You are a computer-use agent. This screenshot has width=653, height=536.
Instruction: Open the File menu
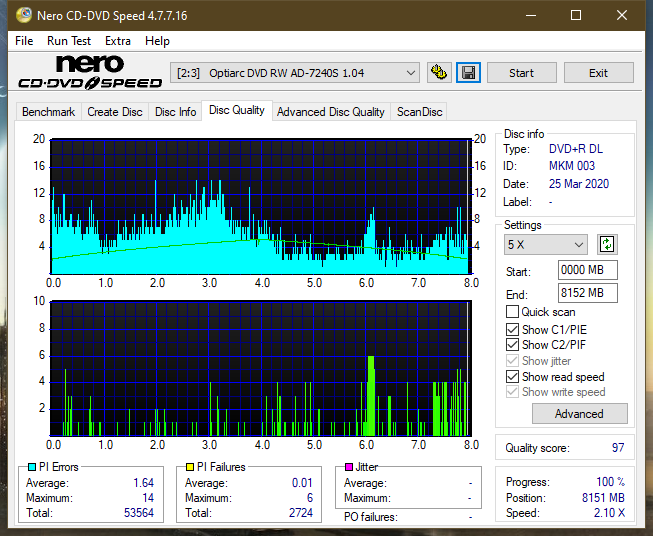24,41
